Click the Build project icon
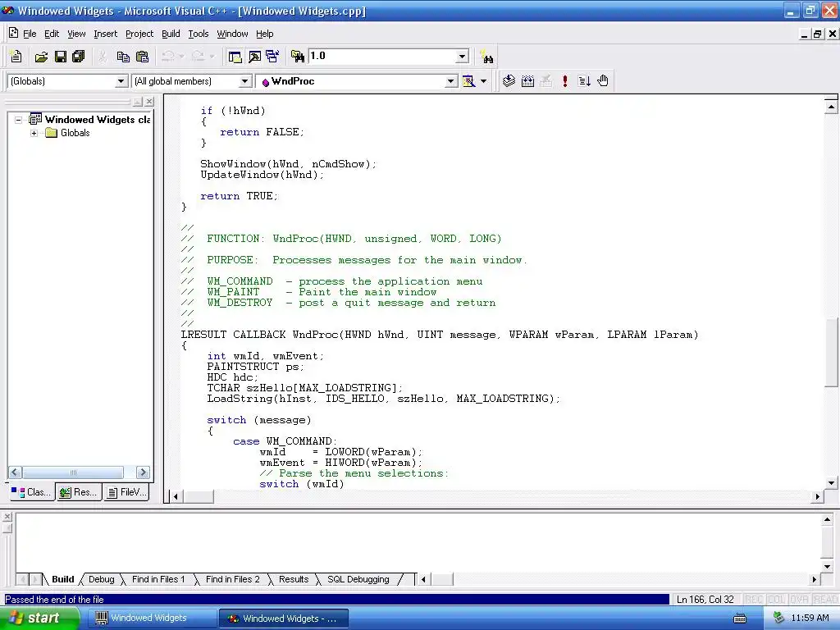This screenshot has width=840, height=630. pyautogui.click(x=527, y=81)
